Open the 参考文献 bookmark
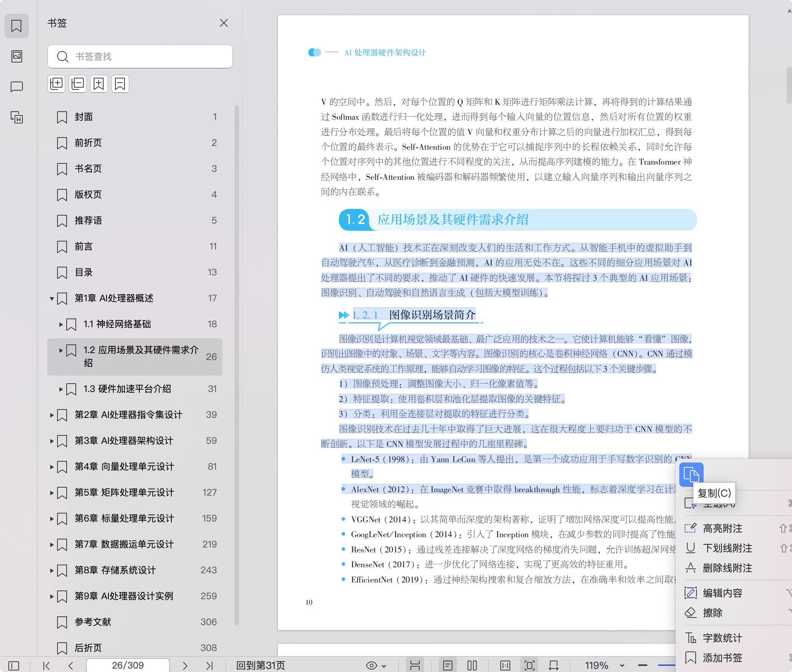792x672 pixels. pos(93,622)
